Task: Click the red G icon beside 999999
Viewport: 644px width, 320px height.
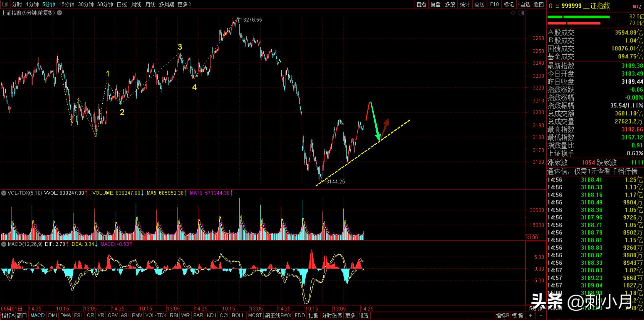Action: coord(550,6)
